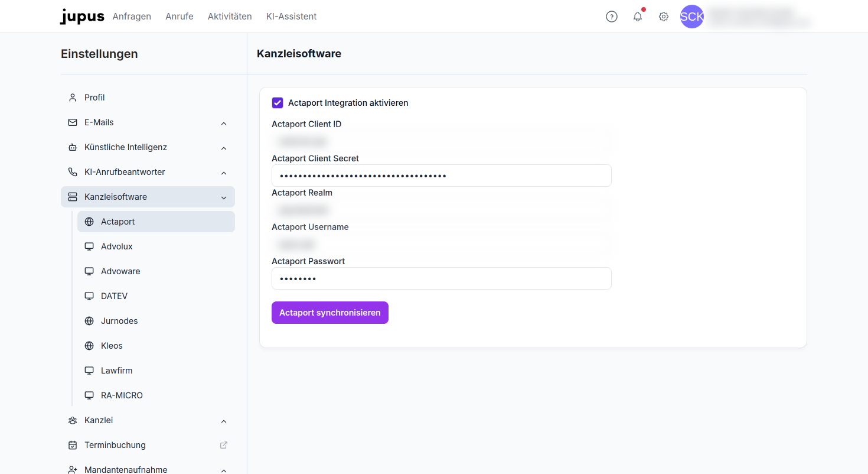This screenshot has width=868, height=474.
Task: Collapse the Kanzleisoftware section chevron
Action: (224, 197)
